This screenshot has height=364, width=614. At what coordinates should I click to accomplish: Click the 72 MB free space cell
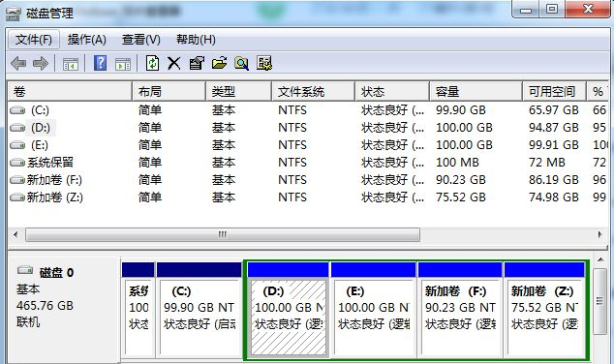tap(547, 163)
